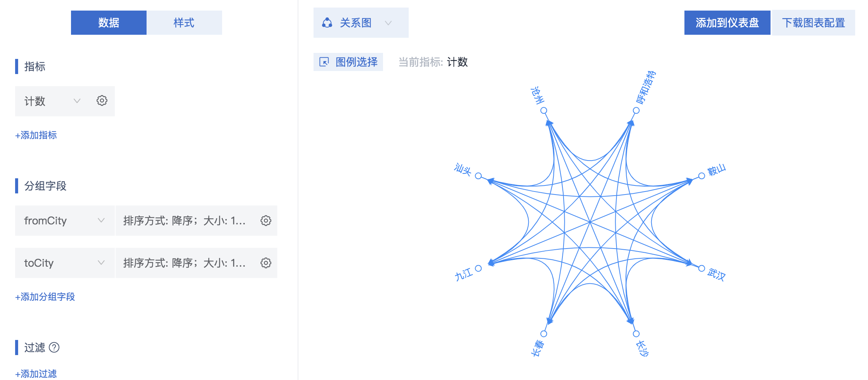The image size is (868, 380).
Task: Open gear settings for toCity grouping
Action: pos(266,263)
